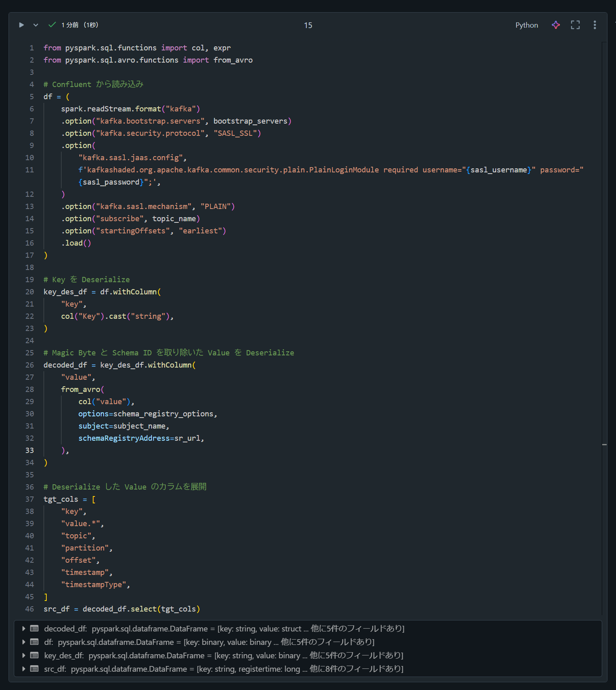Click 'schemaRegistryAddress=sr_url' argument

[x=139, y=438]
